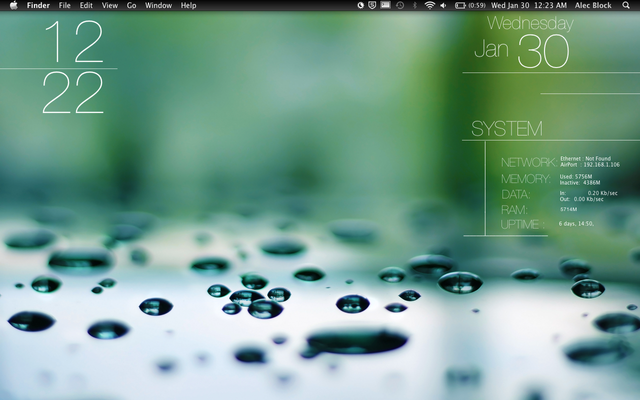Click the DATA label
This screenshot has width=640, height=400.
(516, 194)
